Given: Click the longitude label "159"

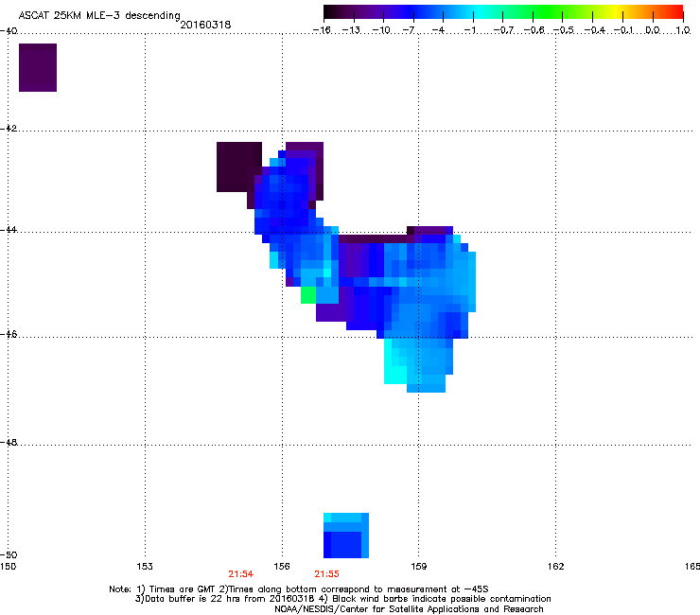Looking at the screenshot, I should (418, 567).
